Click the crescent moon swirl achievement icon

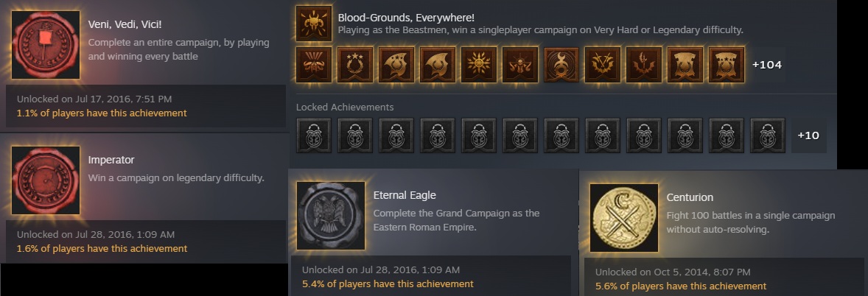point(561,65)
